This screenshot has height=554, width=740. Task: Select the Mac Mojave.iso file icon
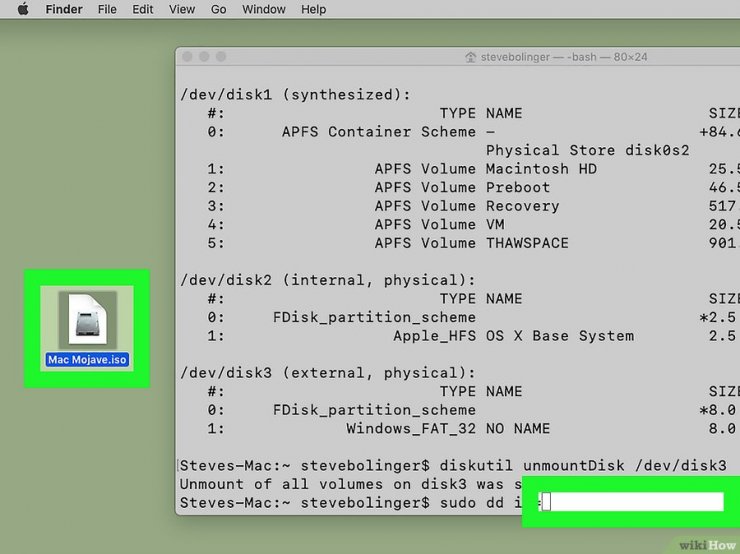pyautogui.click(x=87, y=319)
